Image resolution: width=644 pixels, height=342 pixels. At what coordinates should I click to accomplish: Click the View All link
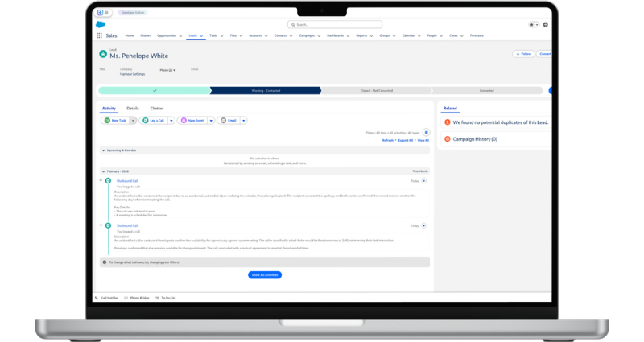(x=423, y=140)
